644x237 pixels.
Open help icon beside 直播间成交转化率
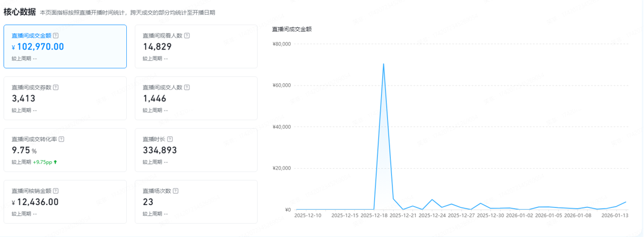[61, 139]
